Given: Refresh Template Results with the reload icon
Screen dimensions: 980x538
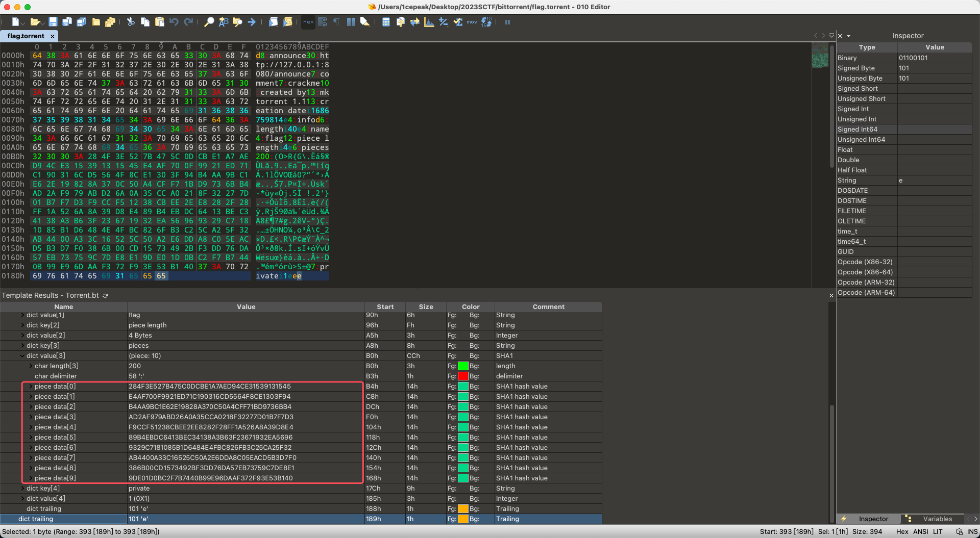Looking at the screenshot, I should [105, 296].
